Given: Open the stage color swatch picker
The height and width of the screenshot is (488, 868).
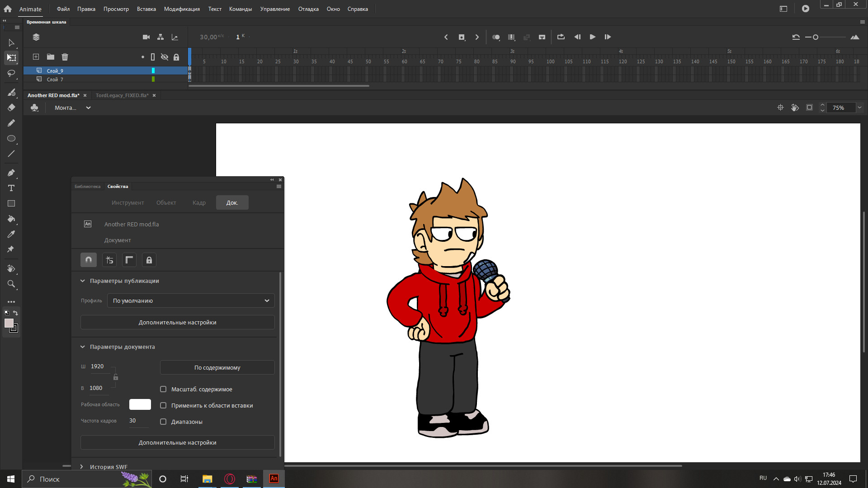Looking at the screenshot, I should coord(140,404).
